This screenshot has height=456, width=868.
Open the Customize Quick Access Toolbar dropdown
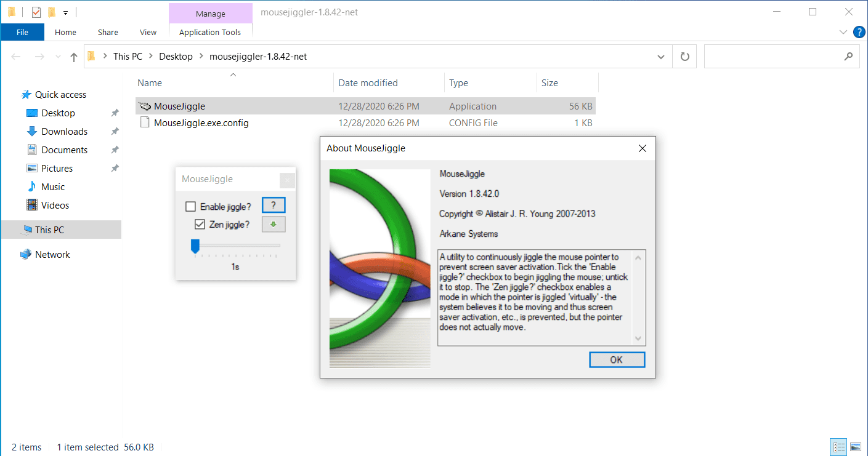[65, 12]
